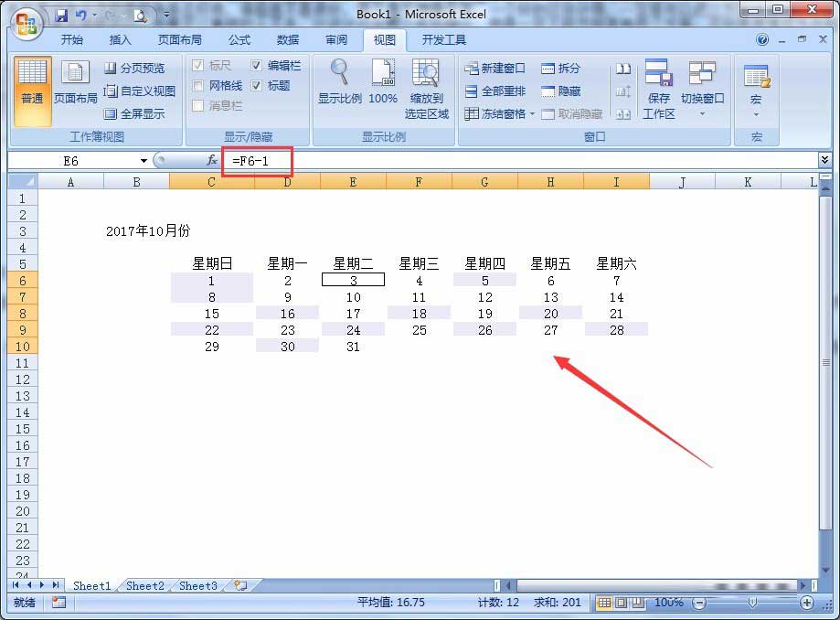This screenshot has height=620, width=840.
Task: Switch to Page Break Preview in status bar
Action: pyautogui.click(x=637, y=603)
